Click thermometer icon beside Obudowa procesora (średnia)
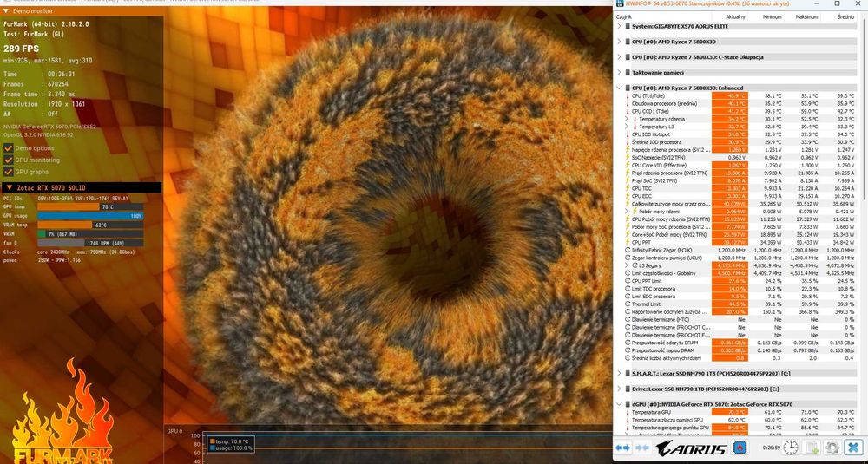Image resolution: width=868 pixels, height=464 pixels. pyautogui.click(x=628, y=103)
